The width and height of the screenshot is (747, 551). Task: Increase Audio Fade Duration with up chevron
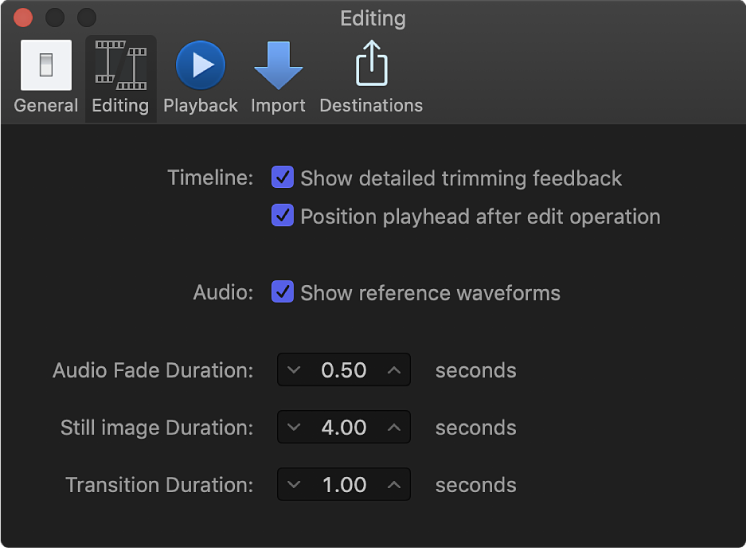pos(394,370)
